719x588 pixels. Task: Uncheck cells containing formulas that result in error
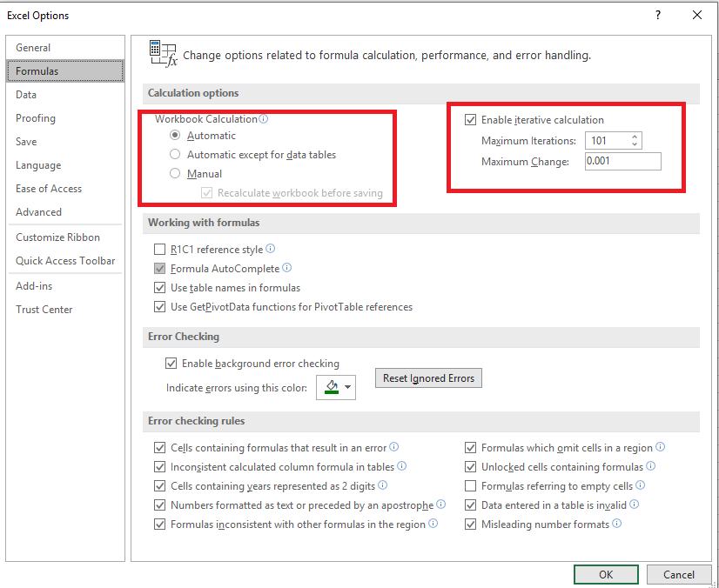coord(159,448)
